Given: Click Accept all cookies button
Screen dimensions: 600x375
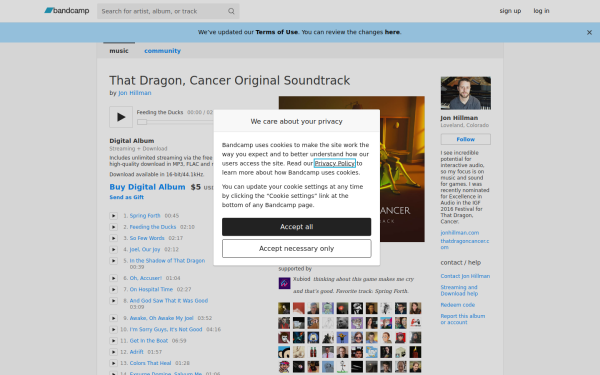Looking at the screenshot, I should click(297, 227).
